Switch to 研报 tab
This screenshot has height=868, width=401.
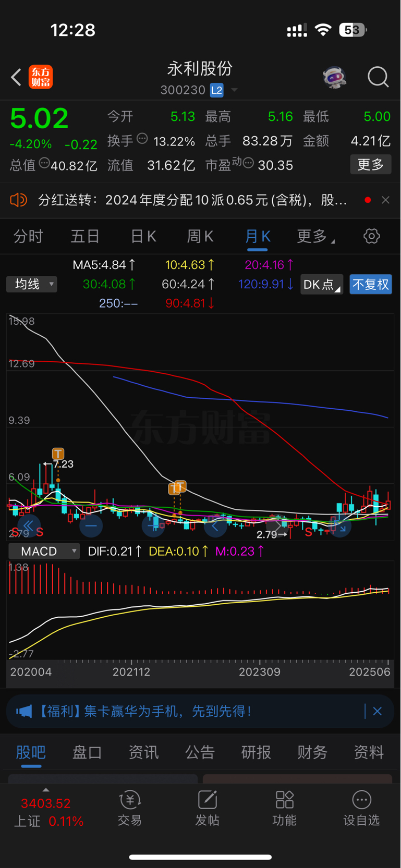click(256, 752)
